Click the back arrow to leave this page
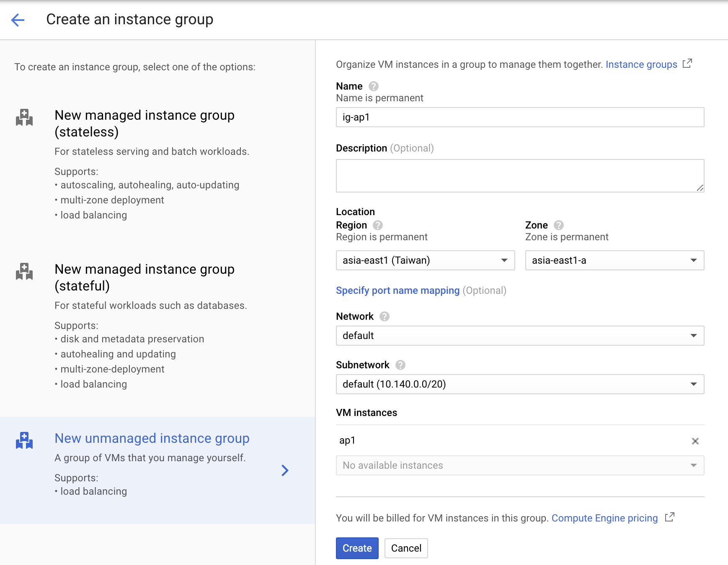The width and height of the screenshot is (728, 565). [18, 19]
